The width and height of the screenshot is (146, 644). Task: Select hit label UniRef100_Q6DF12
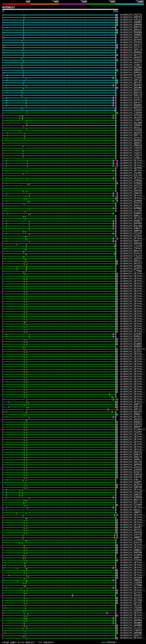(x=131, y=404)
